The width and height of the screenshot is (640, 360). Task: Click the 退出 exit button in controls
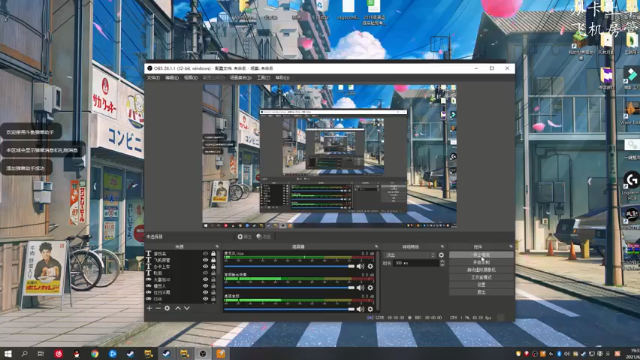point(481,292)
